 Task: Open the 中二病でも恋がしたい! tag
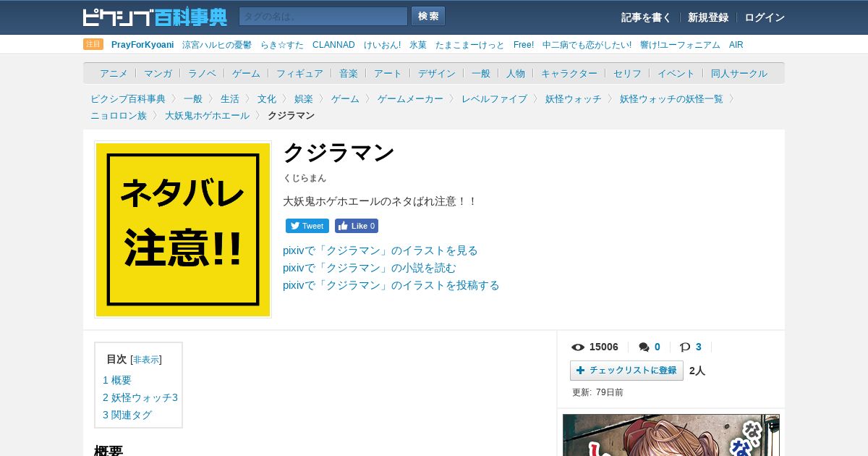pyautogui.click(x=587, y=45)
